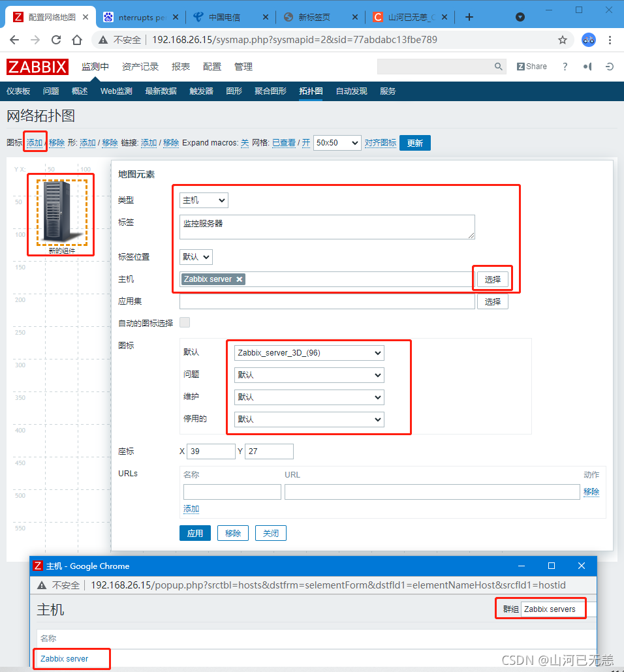Open grid size 50x50 dropdown

337,143
